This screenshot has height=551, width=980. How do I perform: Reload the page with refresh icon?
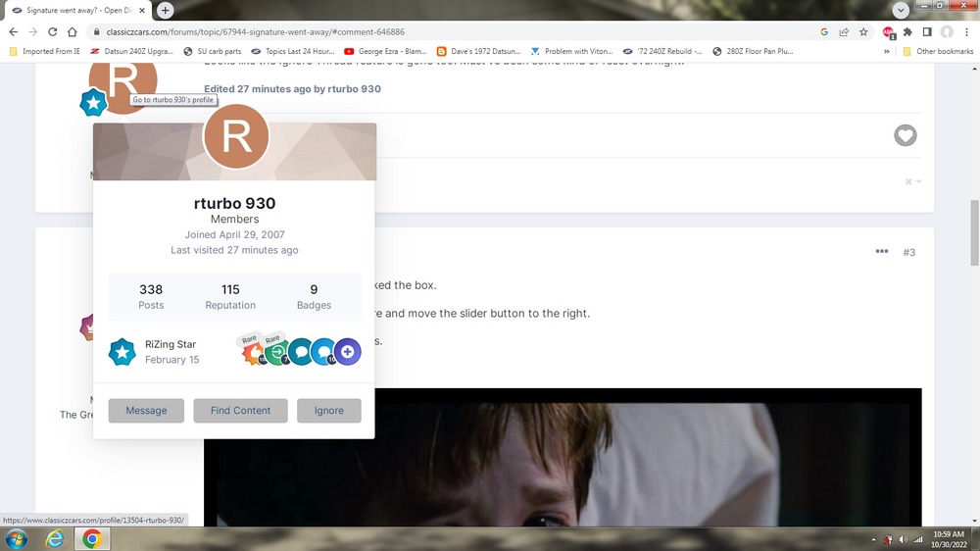coord(53,32)
